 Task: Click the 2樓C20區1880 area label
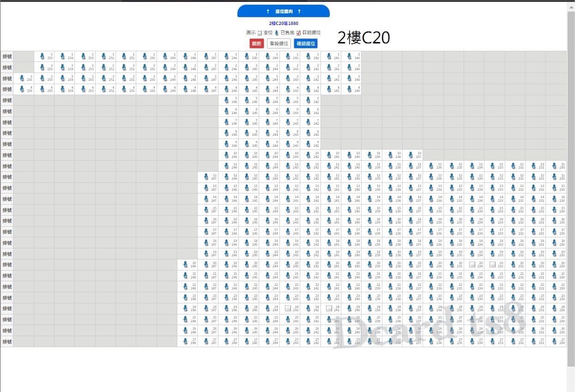(284, 23)
